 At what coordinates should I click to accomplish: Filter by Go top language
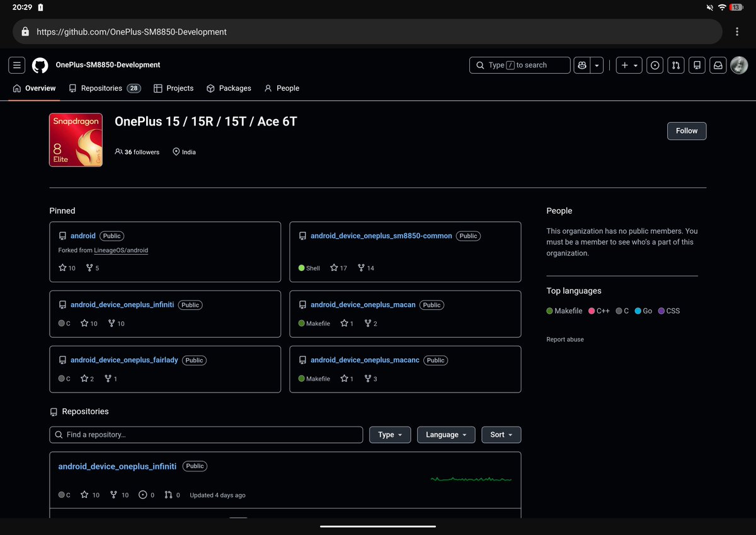click(643, 311)
